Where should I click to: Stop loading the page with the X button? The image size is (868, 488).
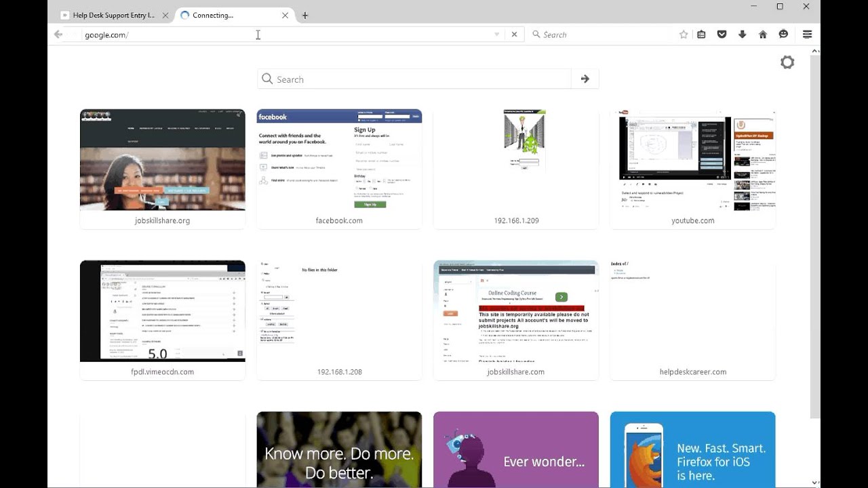514,35
